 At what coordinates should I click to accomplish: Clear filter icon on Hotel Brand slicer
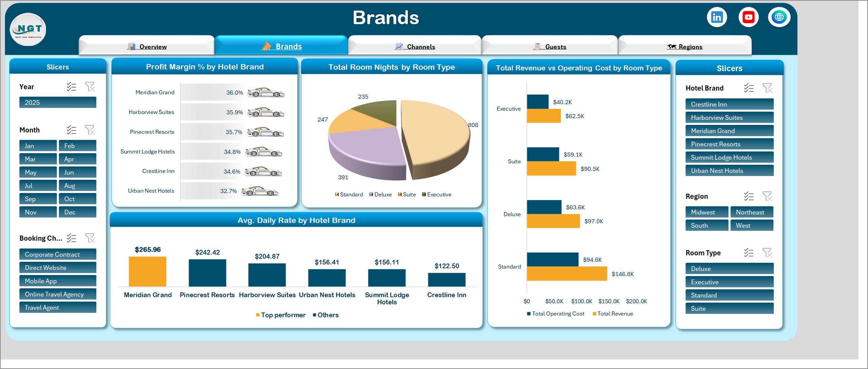(x=767, y=88)
